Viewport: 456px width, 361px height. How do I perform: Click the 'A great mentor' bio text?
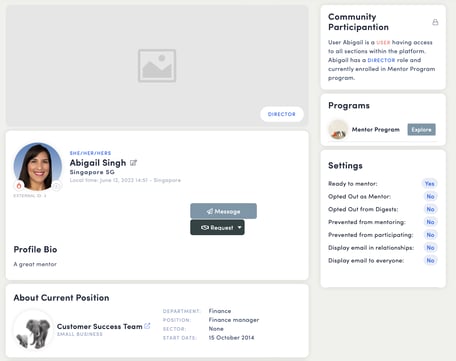pos(35,264)
